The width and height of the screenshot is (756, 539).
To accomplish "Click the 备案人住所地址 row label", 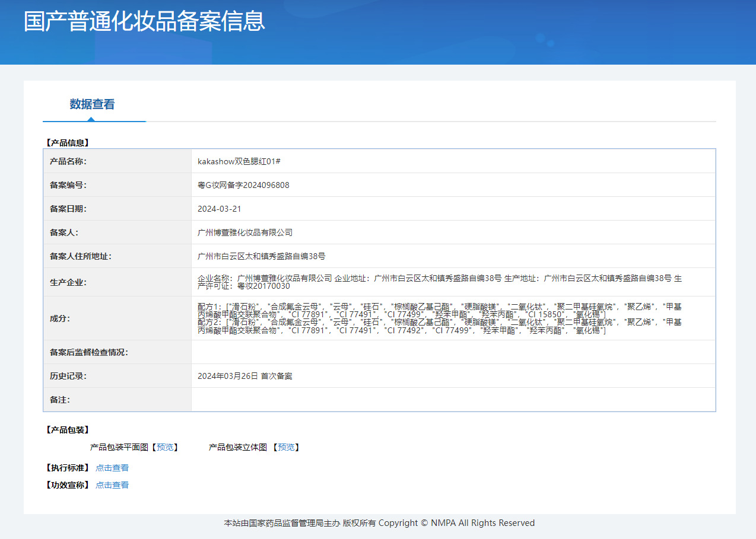I will point(80,256).
